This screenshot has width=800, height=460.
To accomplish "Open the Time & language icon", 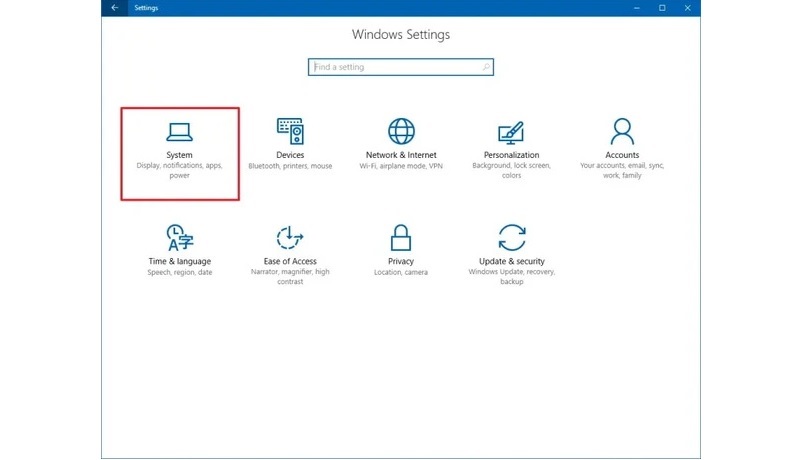I will coord(179,238).
